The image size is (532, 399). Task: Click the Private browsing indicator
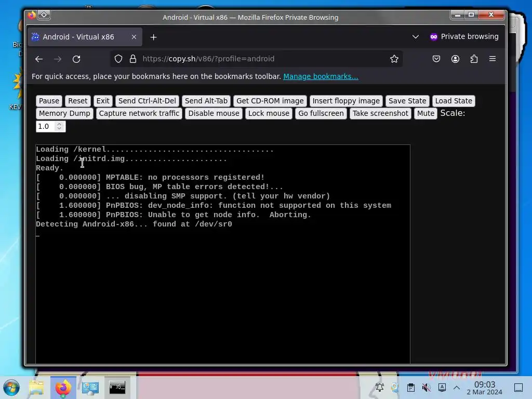tap(464, 37)
